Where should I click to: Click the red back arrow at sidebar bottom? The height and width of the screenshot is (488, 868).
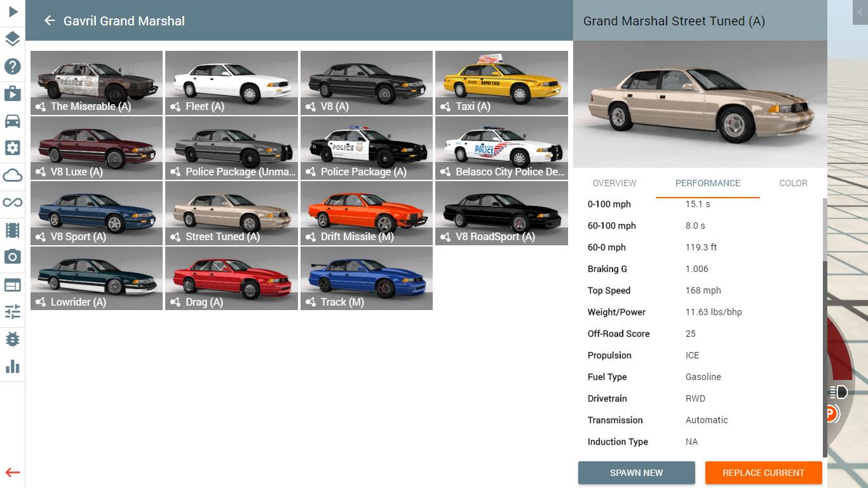(x=13, y=473)
